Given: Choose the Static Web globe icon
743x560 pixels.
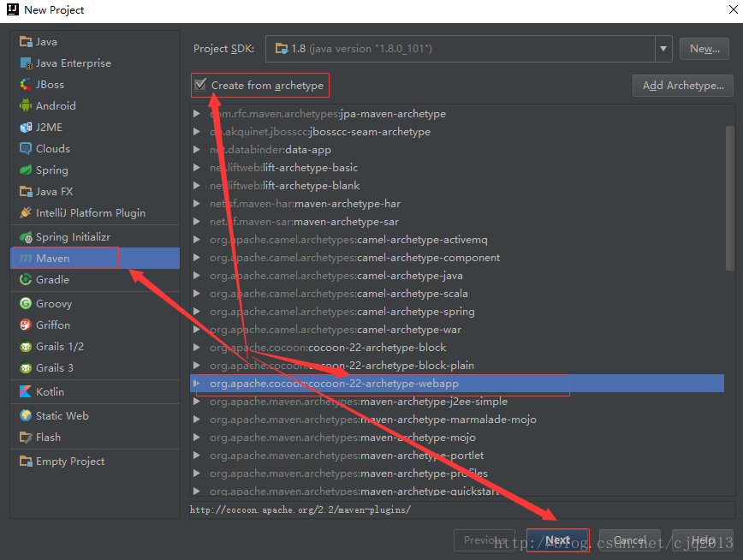Looking at the screenshot, I should pos(26,416).
